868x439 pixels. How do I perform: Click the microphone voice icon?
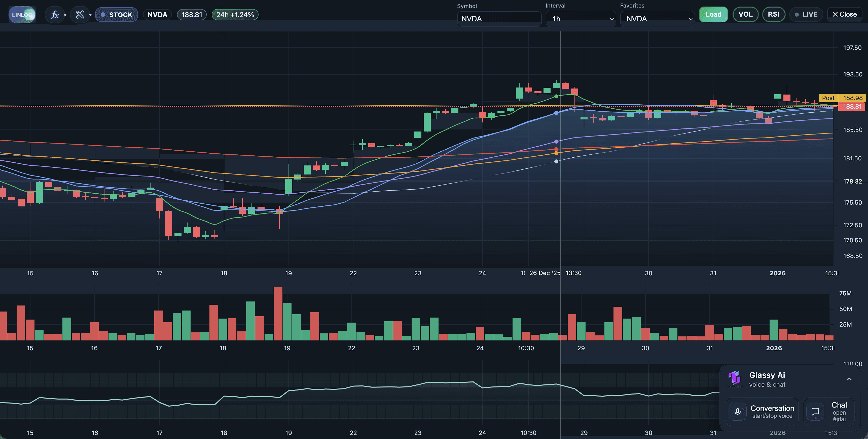point(737,411)
